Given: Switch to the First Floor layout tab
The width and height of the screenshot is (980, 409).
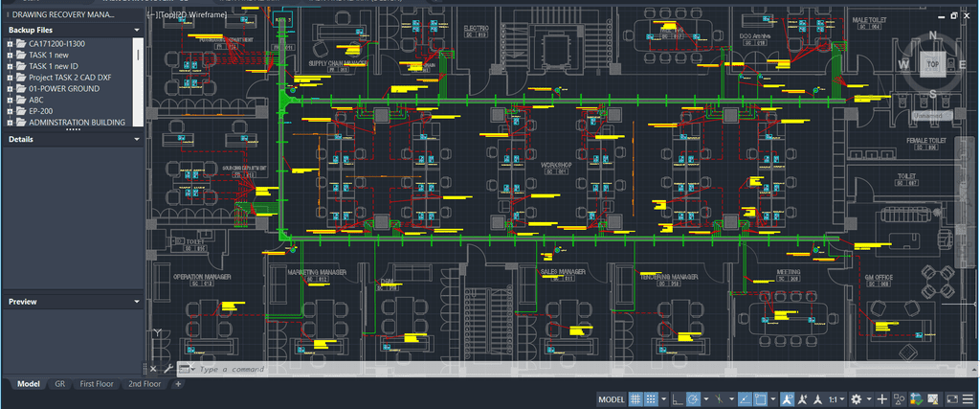Looking at the screenshot, I should (97, 384).
